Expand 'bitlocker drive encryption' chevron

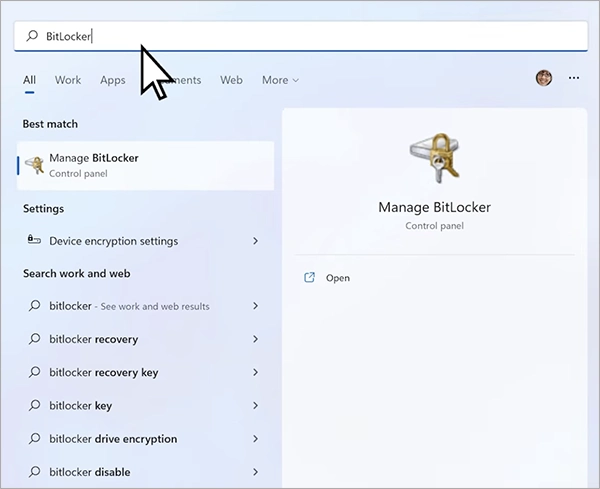point(256,439)
